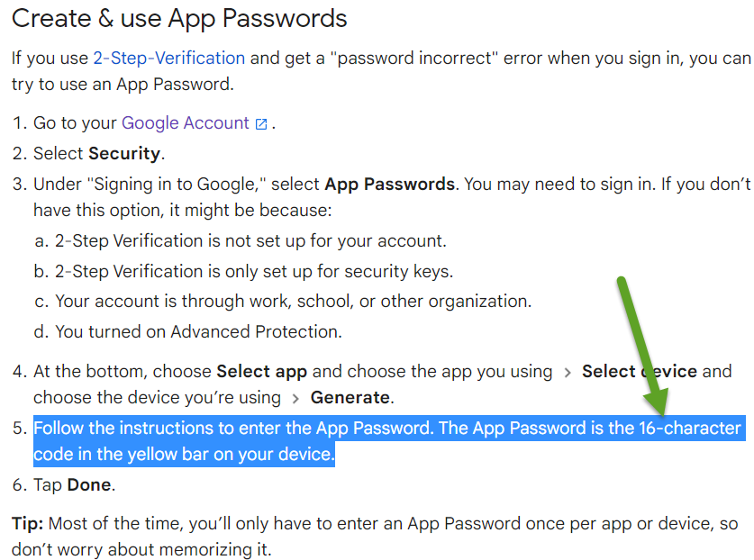Click the blue highlighted step 5 text
754x560 pixels.
click(x=389, y=441)
